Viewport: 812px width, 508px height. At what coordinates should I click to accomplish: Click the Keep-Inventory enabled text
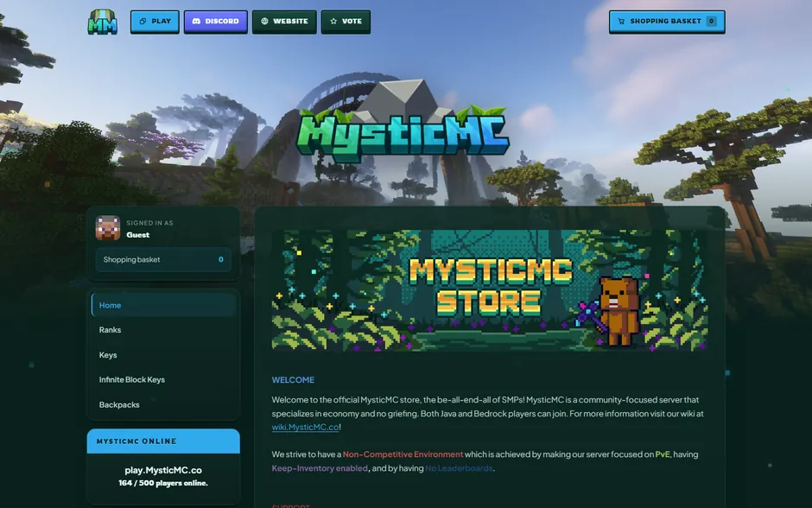320,468
